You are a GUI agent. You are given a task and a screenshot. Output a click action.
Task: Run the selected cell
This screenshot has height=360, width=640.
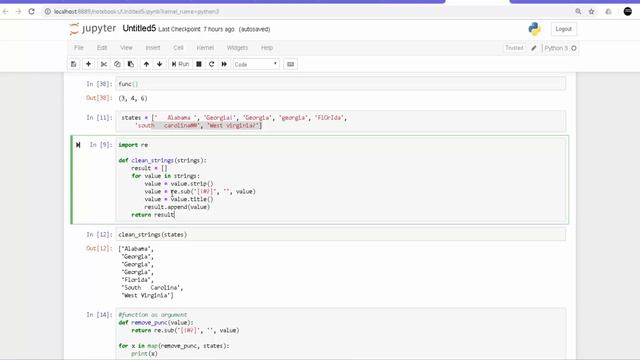180,64
